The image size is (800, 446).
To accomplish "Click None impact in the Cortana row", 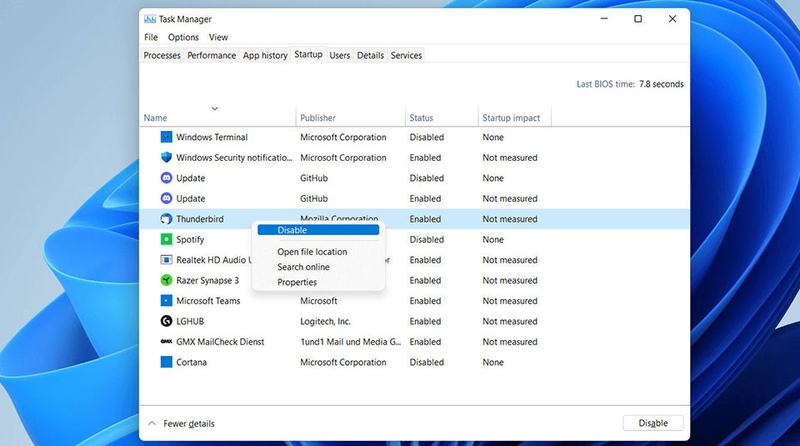I will (x=493, y=362).
